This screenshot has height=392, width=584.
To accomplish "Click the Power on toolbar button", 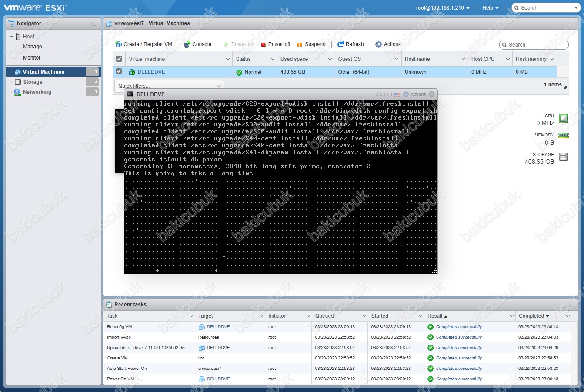I will [239, 44].
